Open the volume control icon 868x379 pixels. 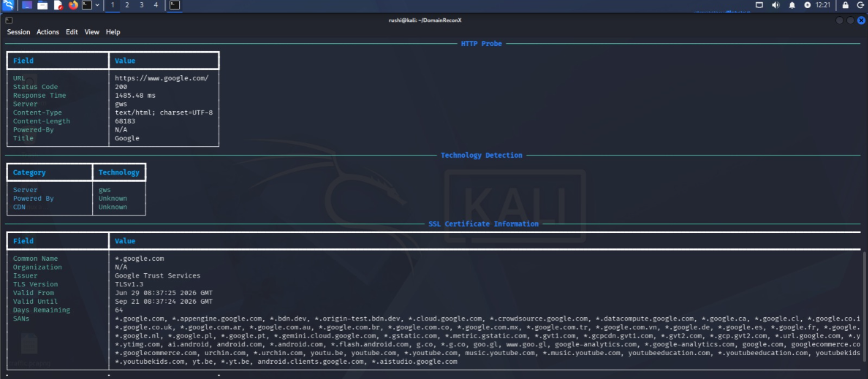click(776, 5)
